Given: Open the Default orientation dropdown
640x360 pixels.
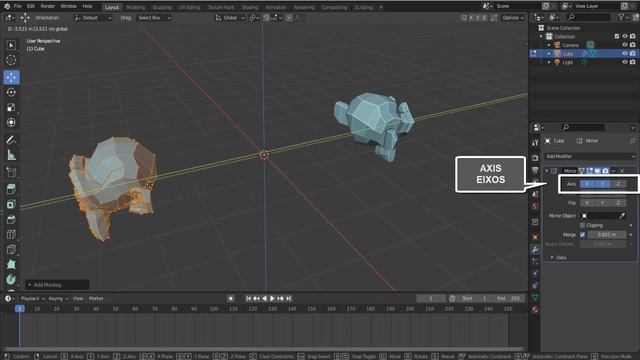Looking at the screenshot, I should point(93,18).
